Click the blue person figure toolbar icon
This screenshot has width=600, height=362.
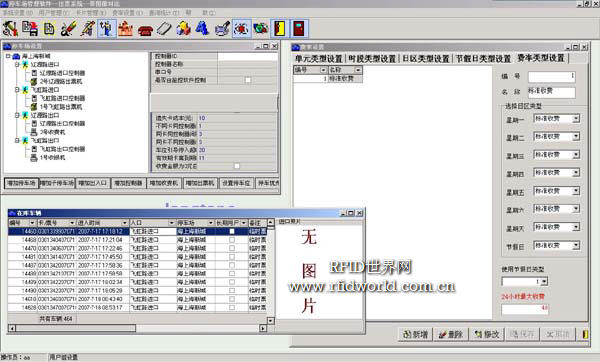coord(106,29)
